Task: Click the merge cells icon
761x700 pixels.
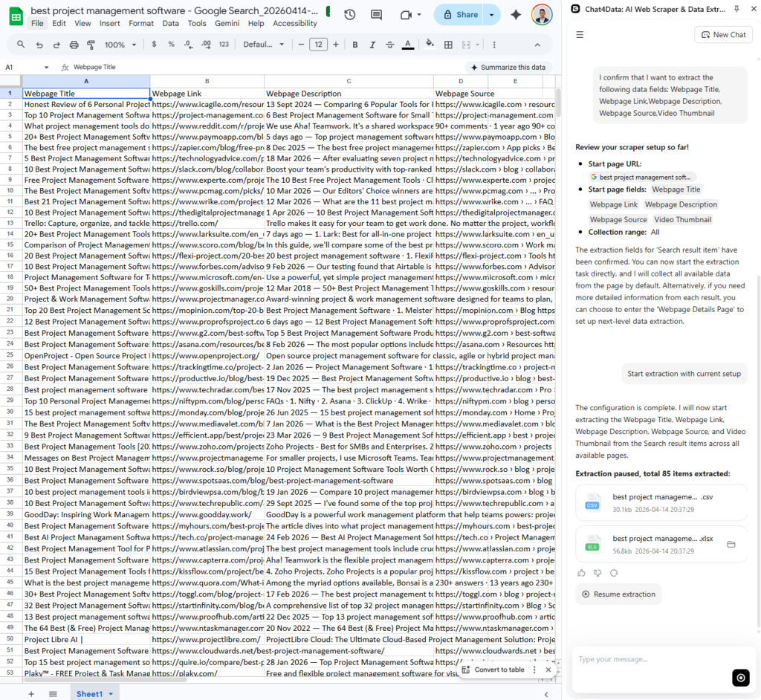Action: tap(466, 45)
